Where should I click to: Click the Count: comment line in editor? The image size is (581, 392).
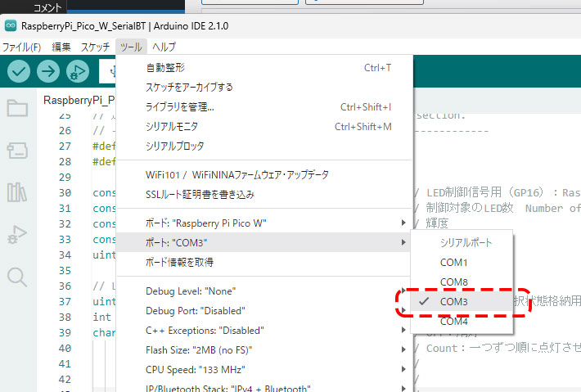pyautogui.click(x=498, y=349)
